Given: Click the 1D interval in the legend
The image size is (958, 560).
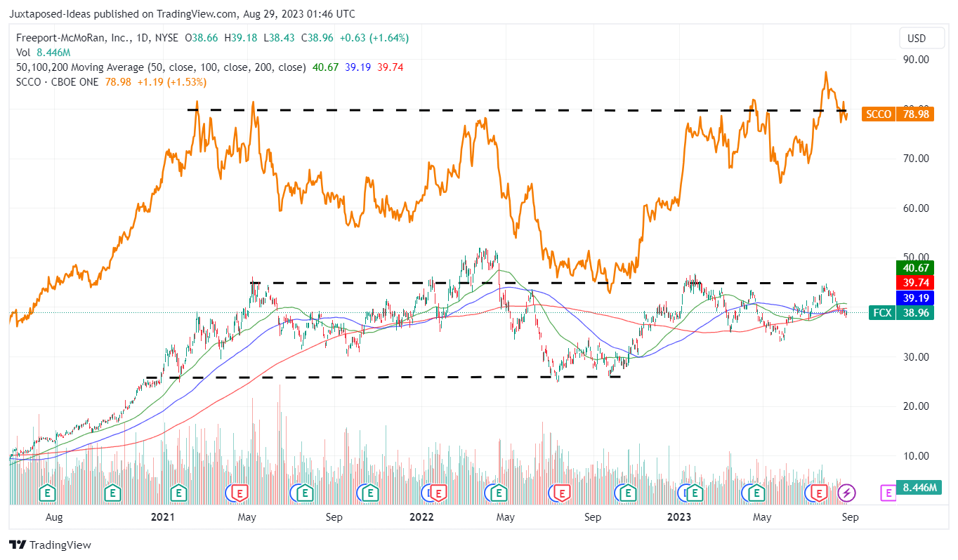Looking at the screenshot, I should 143,38.
